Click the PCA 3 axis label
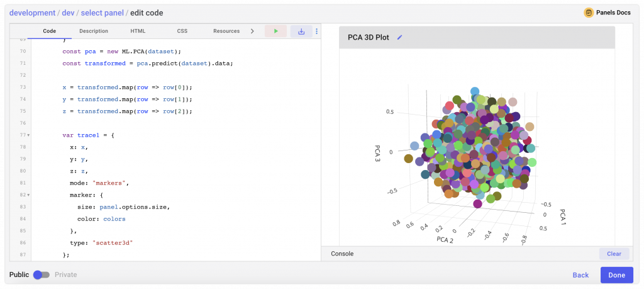 (377, 154)
